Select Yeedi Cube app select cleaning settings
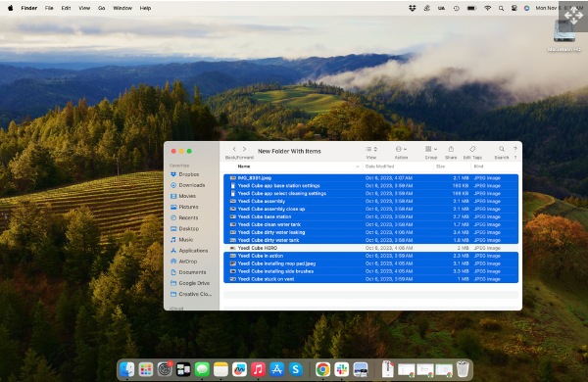Image resolution: width=588 pixels, height=382 pixels. 370,193
